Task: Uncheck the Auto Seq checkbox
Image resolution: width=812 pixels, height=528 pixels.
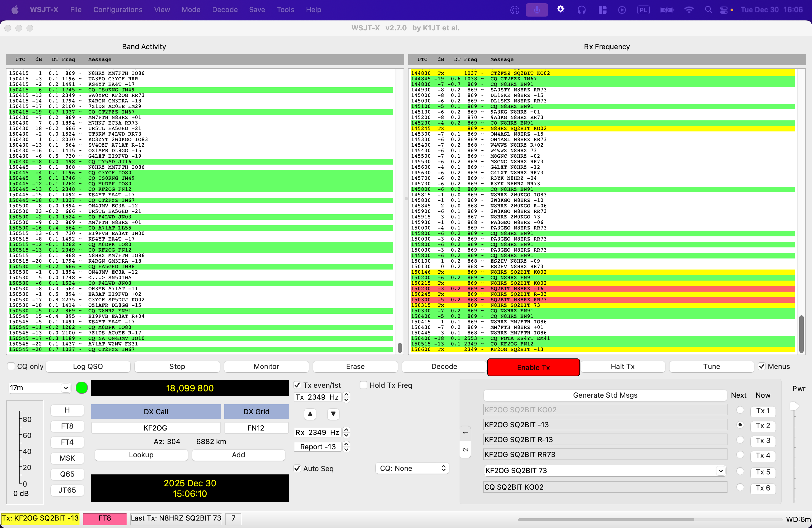Action: (297, 468)
